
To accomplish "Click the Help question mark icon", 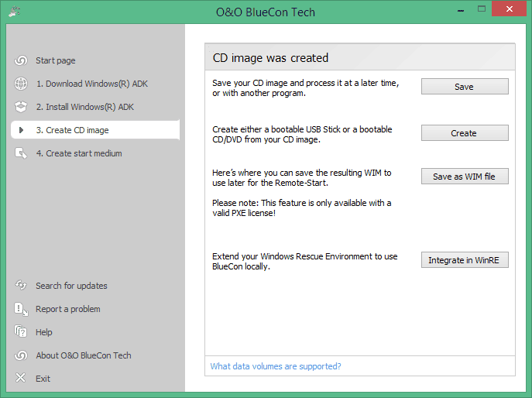I will (x=21, y=331).
